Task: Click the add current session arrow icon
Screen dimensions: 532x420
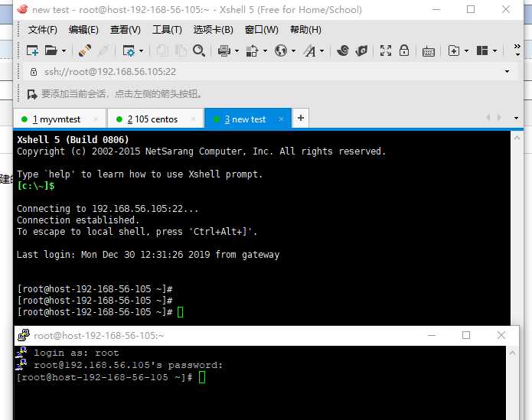Action: click(x=32, y=94)
